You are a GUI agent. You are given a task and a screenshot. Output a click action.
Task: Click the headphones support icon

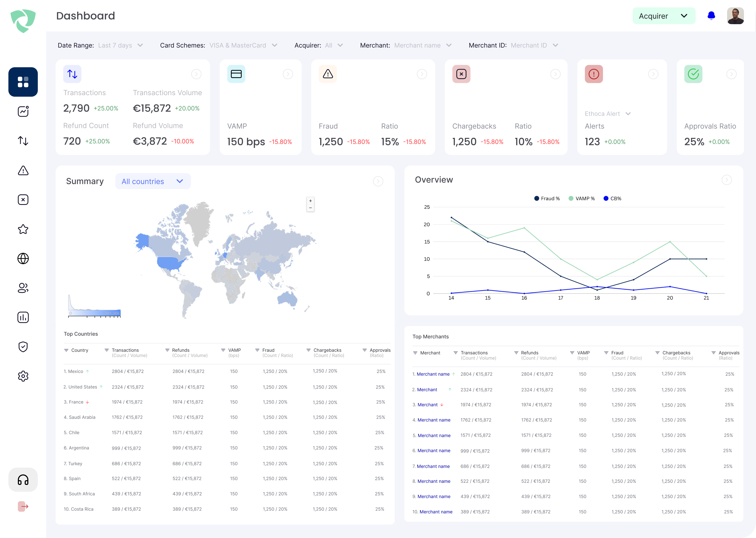point(23,479)
